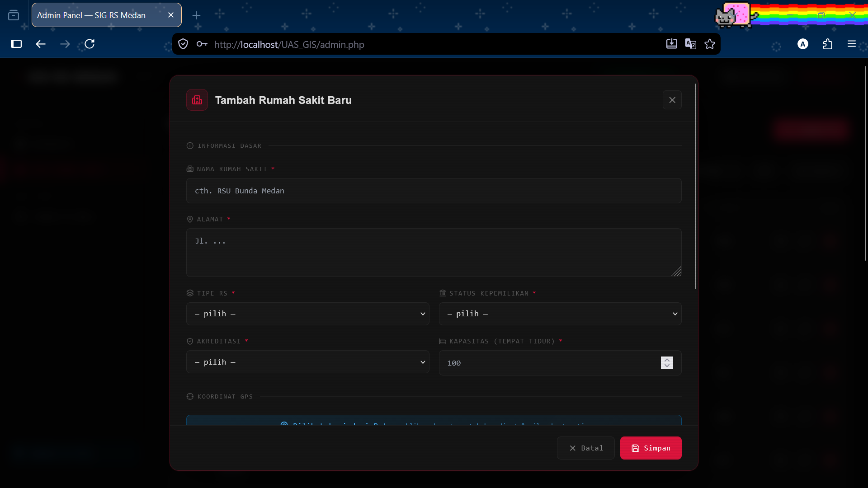
Task: Click the Batal button
Action: 586,448
